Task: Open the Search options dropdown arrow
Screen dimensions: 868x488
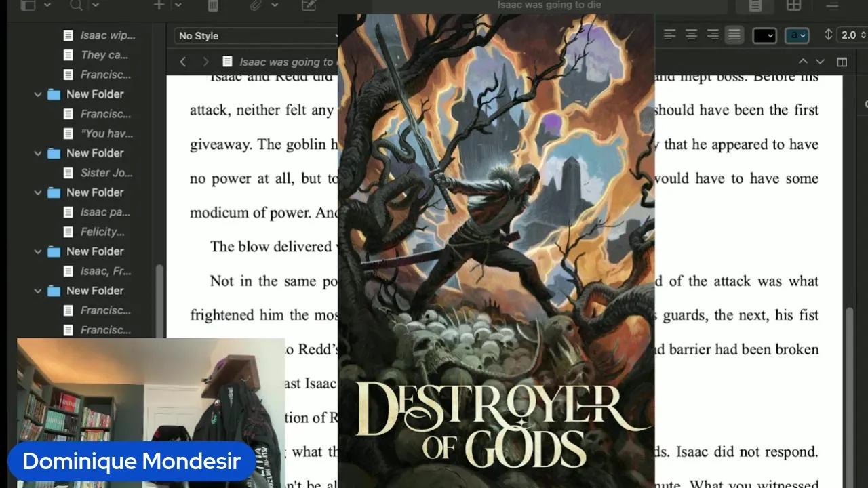Action: (95, 5)
